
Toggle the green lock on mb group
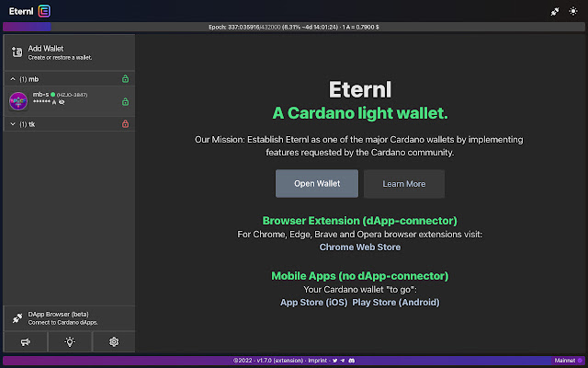[x=125, y=79]
